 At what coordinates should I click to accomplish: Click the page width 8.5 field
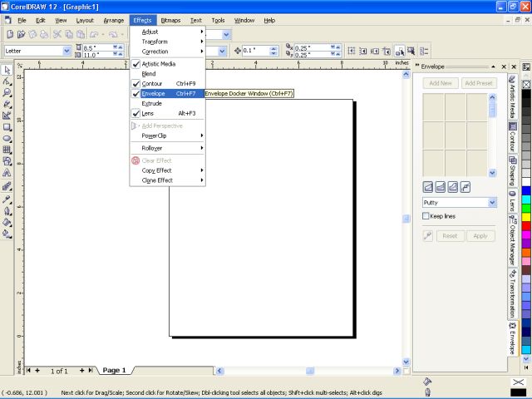point(97,48)
